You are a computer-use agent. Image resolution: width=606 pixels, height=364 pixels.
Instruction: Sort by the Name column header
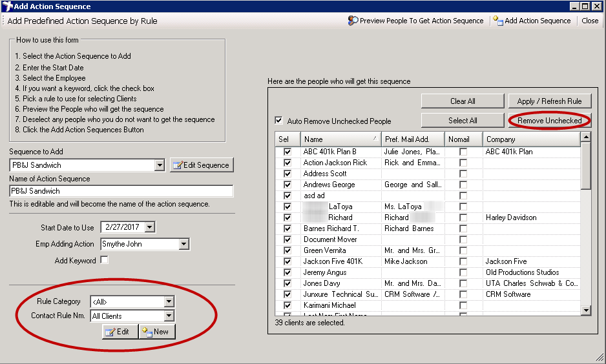(x=340, y=139)
